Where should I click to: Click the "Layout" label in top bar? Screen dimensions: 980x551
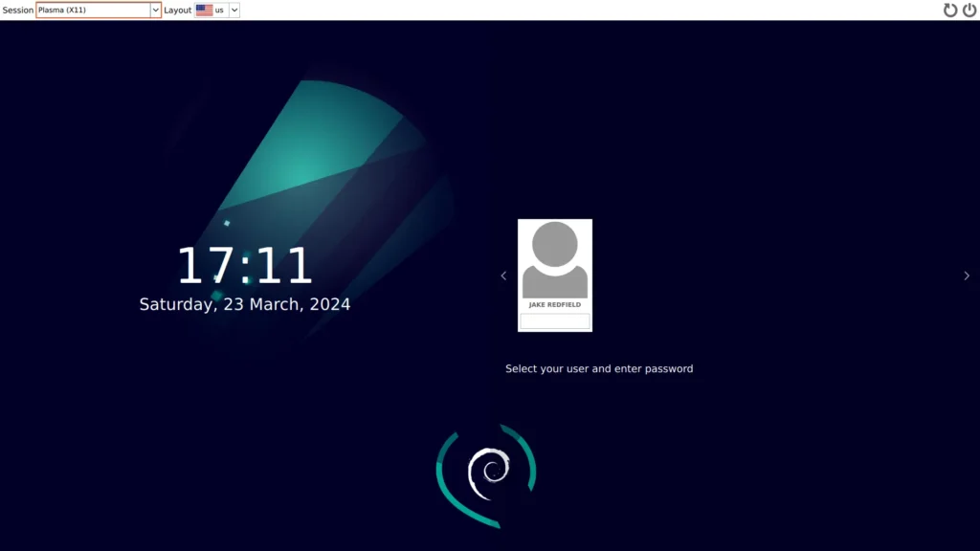click(177, 10)
